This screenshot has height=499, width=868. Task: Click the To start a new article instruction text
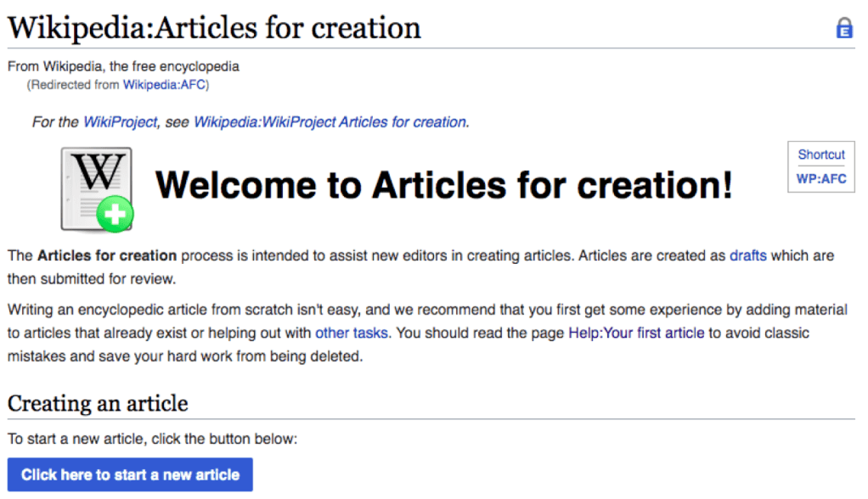(x=153, y=440)
